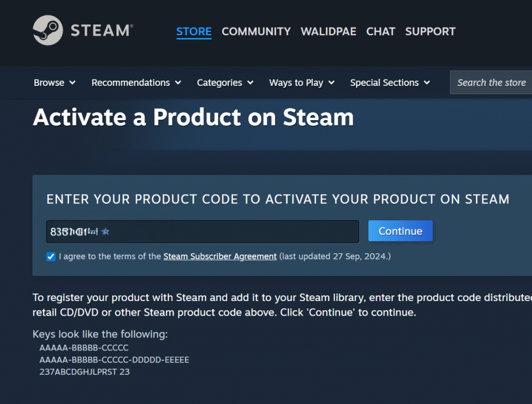Click the Steam logo icon
532x404 pixels.
(48, 30)
